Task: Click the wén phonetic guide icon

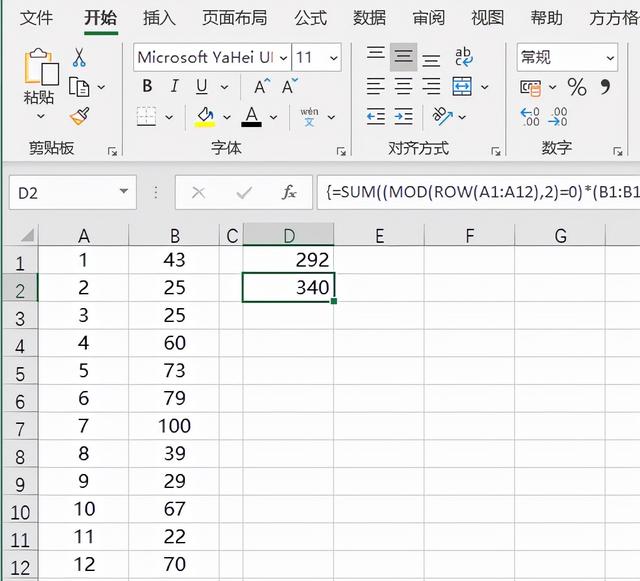Action: tap(309, 117)
